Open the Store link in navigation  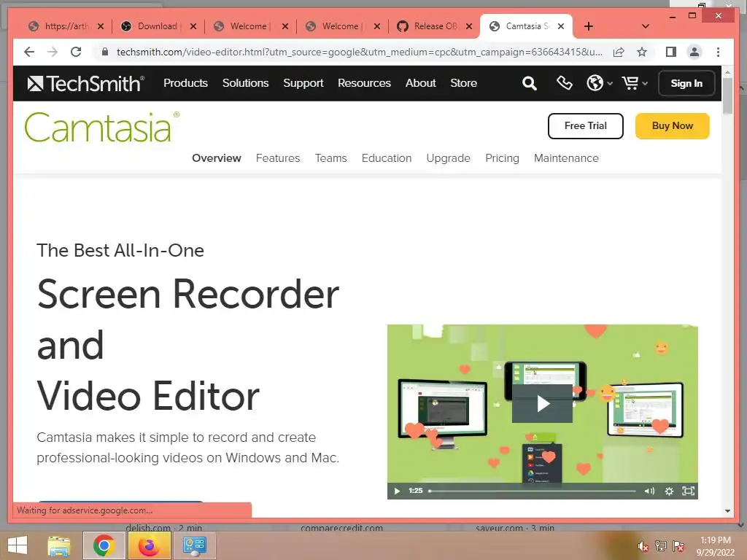[x=463, y=83]
